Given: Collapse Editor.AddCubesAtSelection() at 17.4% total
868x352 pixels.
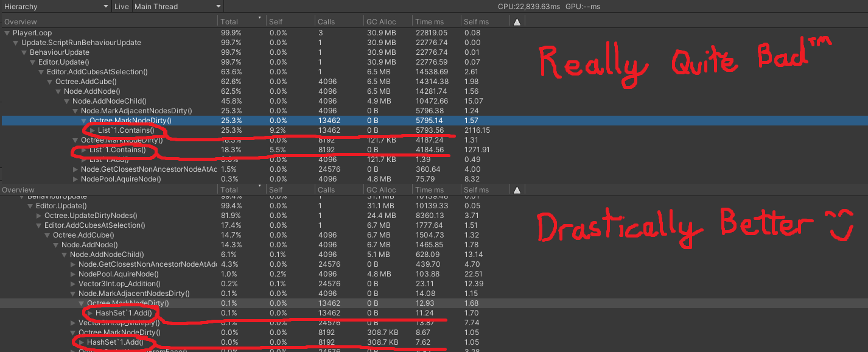Looking at the screenshot, I should [39, 225].
